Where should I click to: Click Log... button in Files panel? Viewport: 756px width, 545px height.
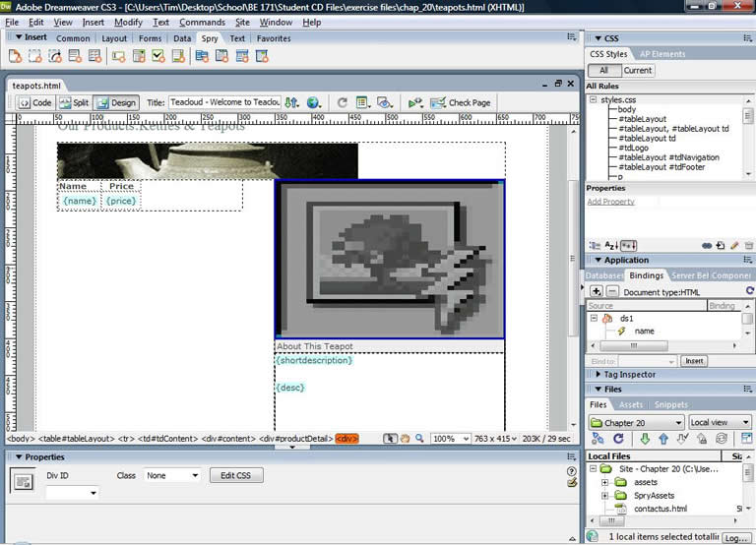(x=735, y=538)
